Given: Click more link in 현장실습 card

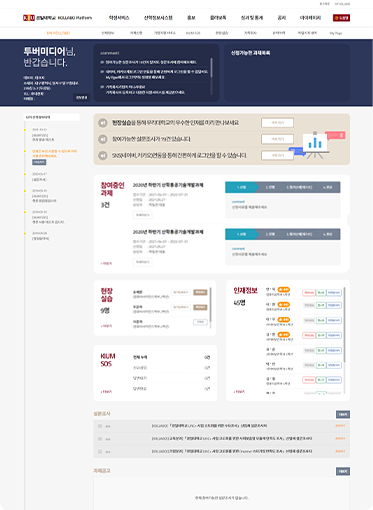Looking at the screenshot, I should pyautogui.click(x=106, y=326).
